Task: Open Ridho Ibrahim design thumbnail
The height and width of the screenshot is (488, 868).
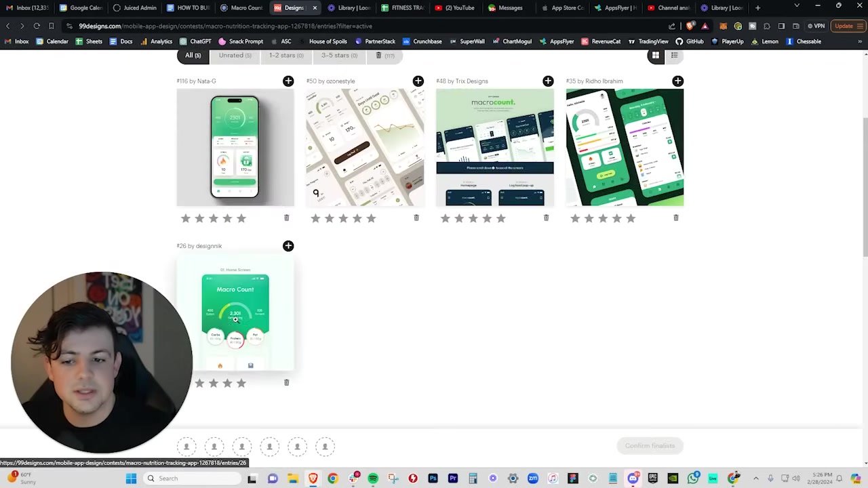Action: [625, 147]
